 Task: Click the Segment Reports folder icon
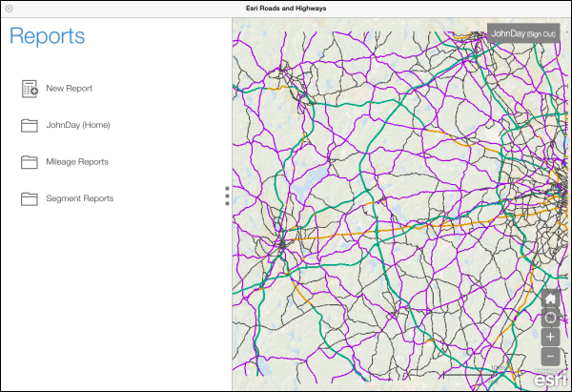click(x=30, y=198)
